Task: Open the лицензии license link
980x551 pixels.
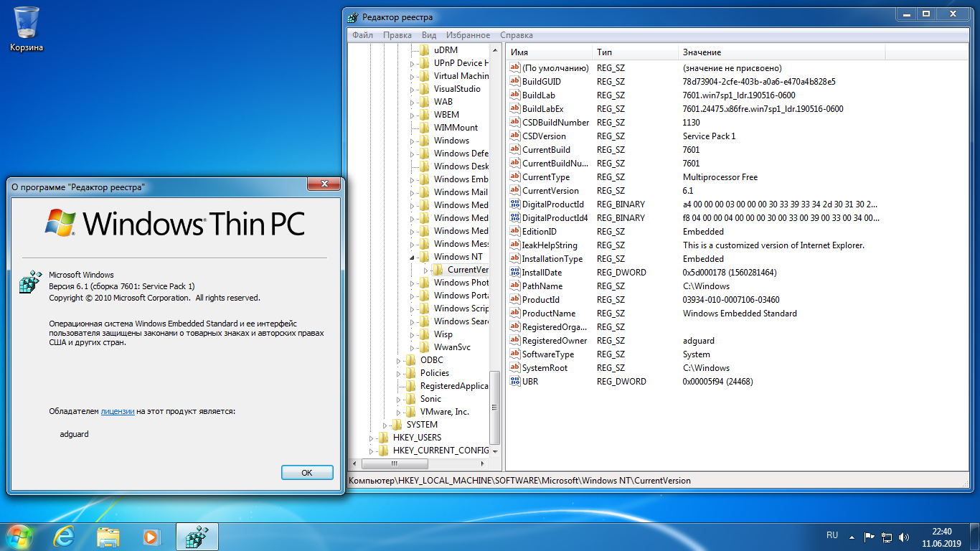Action: click(x=118, y=411)
